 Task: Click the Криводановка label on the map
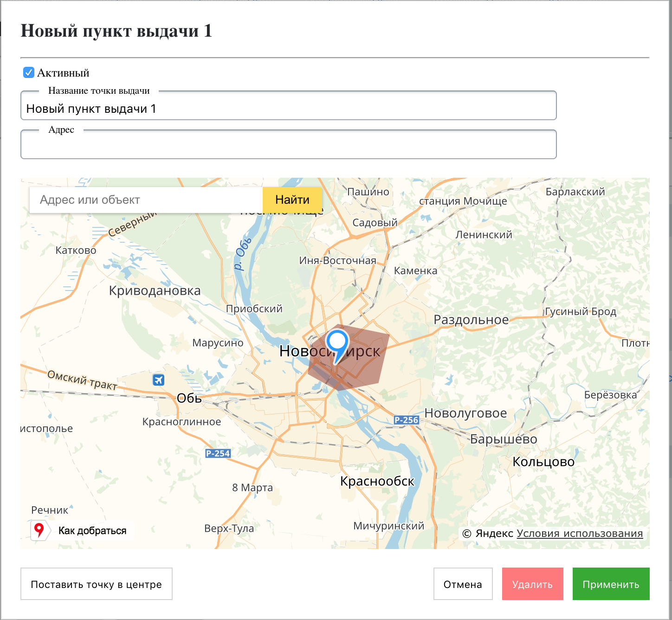[155, 291]
